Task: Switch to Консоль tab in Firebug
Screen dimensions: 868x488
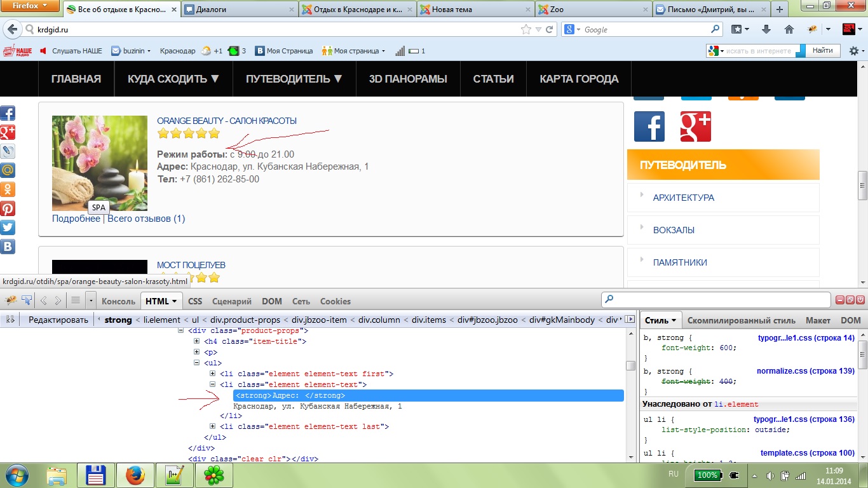Action: click(x=119, y=301)
